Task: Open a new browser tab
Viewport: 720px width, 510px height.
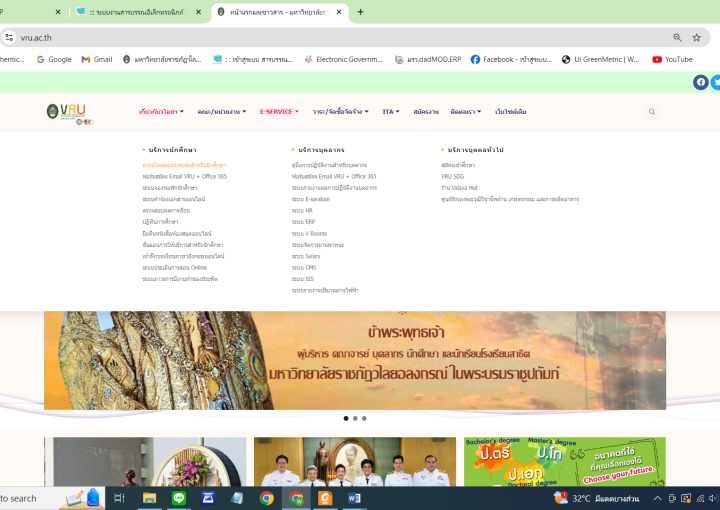Action: pyautogui.click(x=360, y=12)
